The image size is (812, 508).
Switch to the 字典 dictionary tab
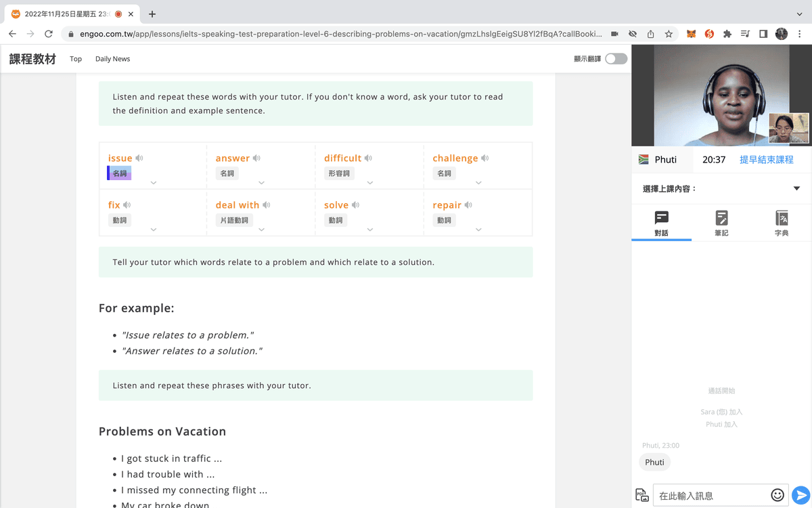(x=782, y=224)
